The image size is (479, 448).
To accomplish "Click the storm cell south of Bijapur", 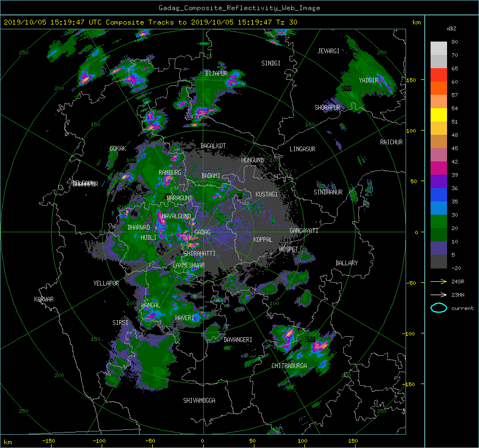I will 204,112.
